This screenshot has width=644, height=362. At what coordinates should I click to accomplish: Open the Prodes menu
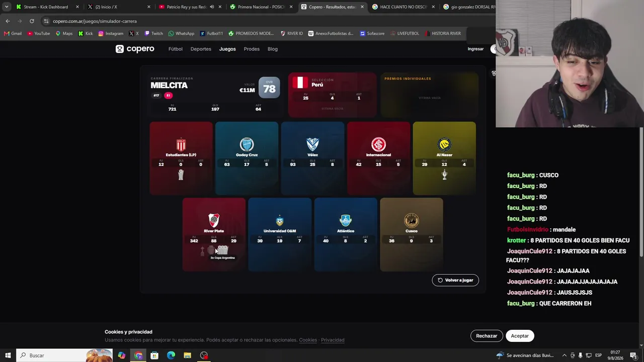pos(252,49)
